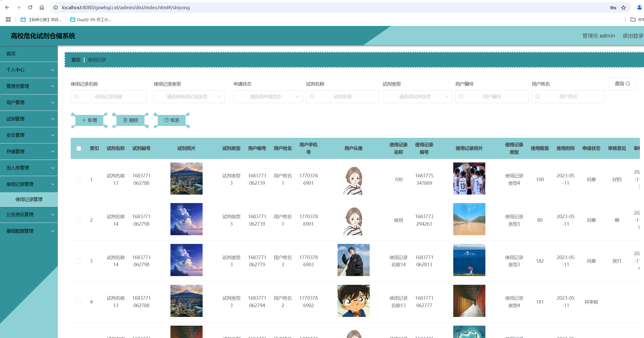
Task: Open row 4 Conan cartoon avatar
Action: pyautogui.click(x=353, y=301)
